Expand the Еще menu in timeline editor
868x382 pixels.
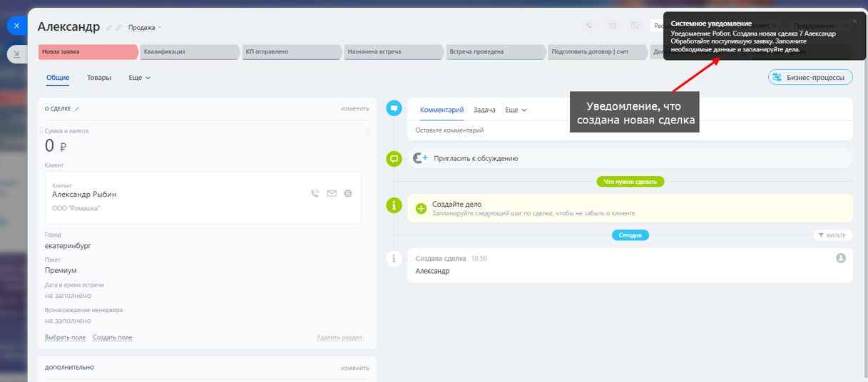coord(516,110)
